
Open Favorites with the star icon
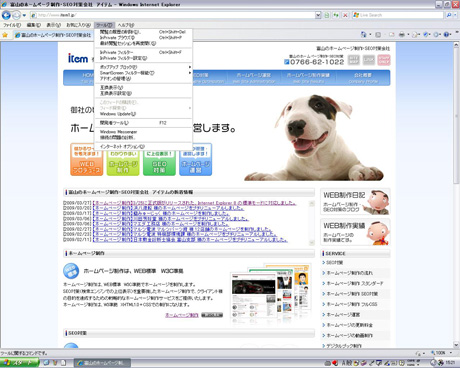[5, 35]
